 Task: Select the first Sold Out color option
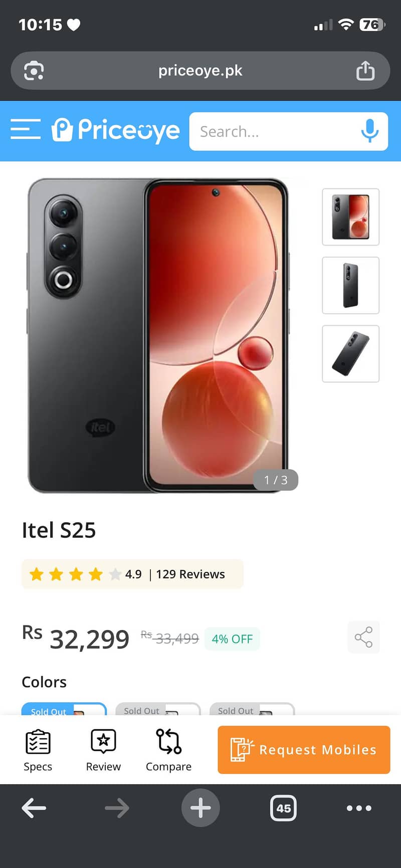64,709
